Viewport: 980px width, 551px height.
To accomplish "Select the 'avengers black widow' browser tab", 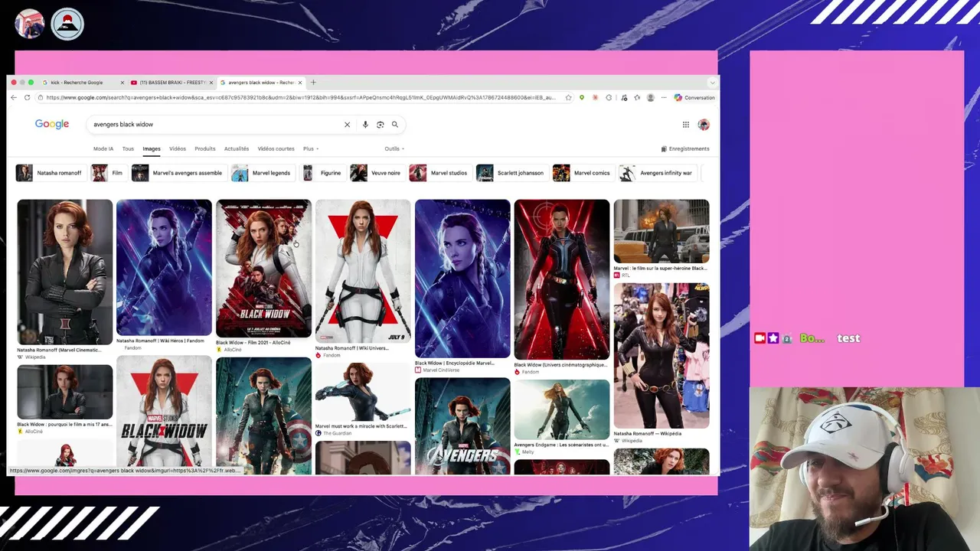I will 261,83.
